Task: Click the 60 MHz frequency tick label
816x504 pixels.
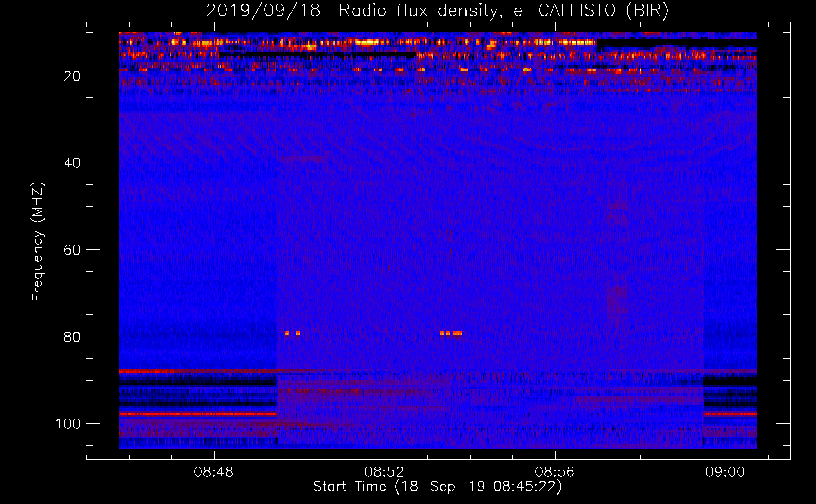Action: pyautogui.click(x=72, y=250)
